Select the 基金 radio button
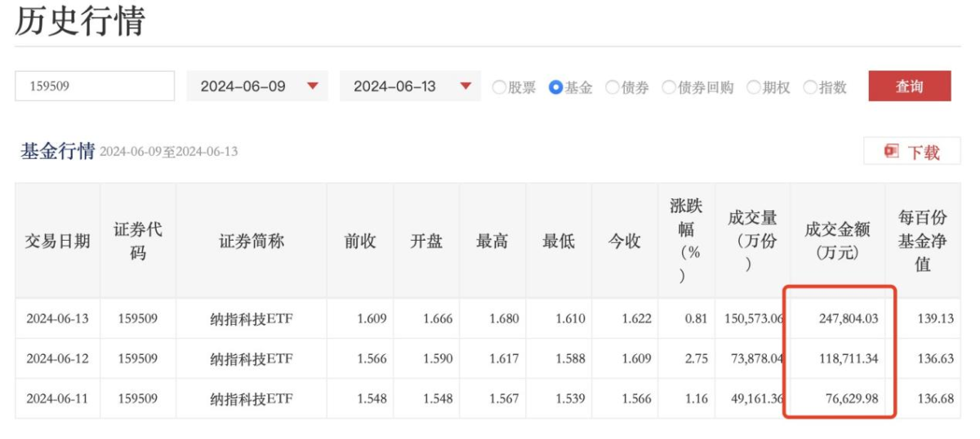This screenshot has width=980, height=439. [556, 87]
